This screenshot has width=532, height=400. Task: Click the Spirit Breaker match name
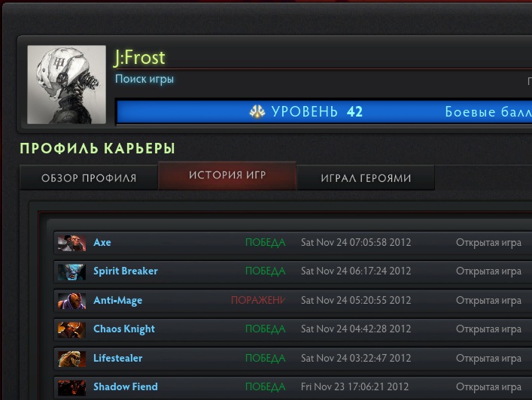126,271
